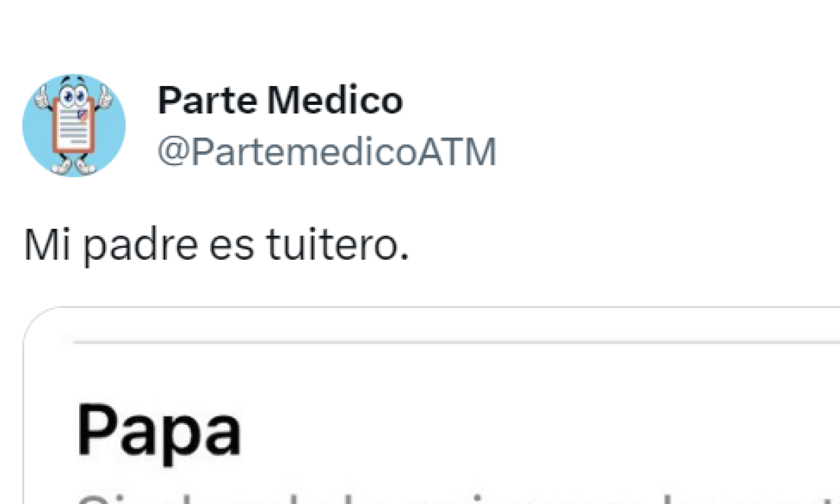840x504 pixels.
Task: Click the blank card area right of 'Papa'
Action: click(539, 430)
